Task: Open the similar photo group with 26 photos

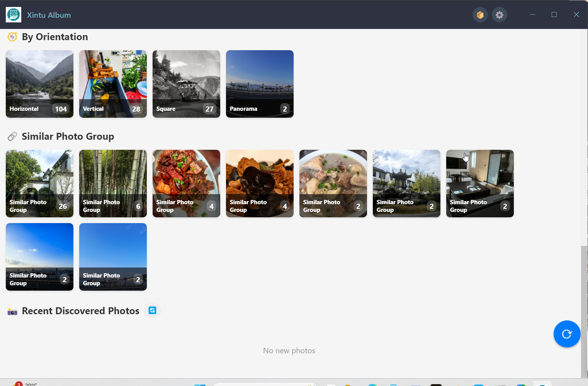Action: tap(39, 183)
